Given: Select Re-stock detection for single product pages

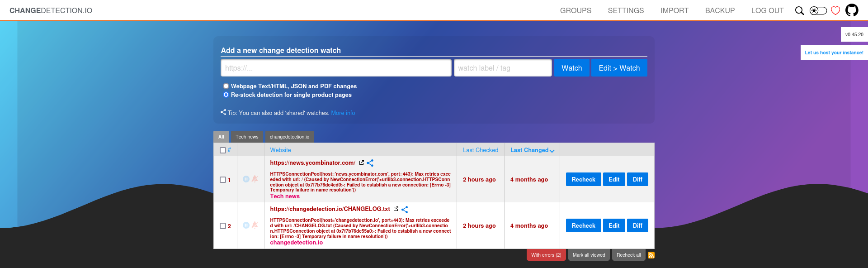Looking at the screenshot, I should 226,95.
